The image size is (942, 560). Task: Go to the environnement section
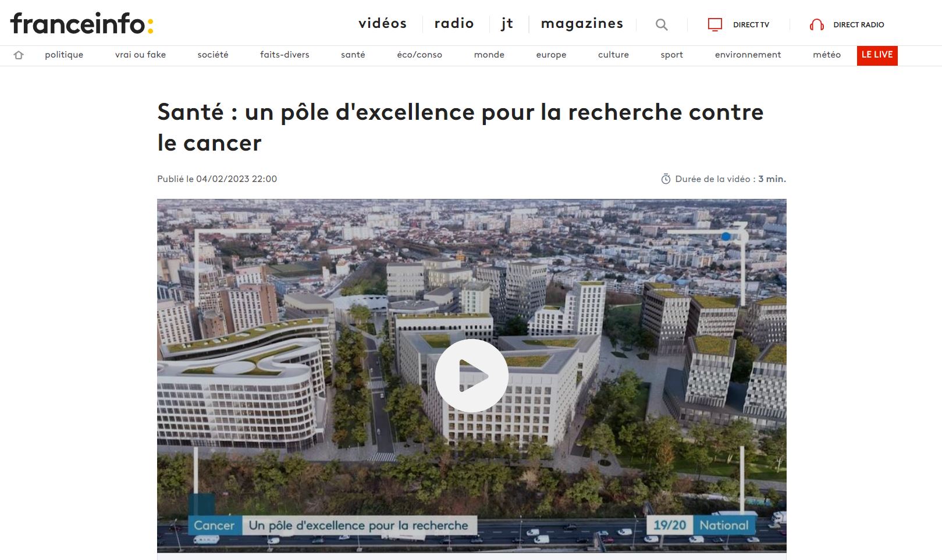pos(748,55)
